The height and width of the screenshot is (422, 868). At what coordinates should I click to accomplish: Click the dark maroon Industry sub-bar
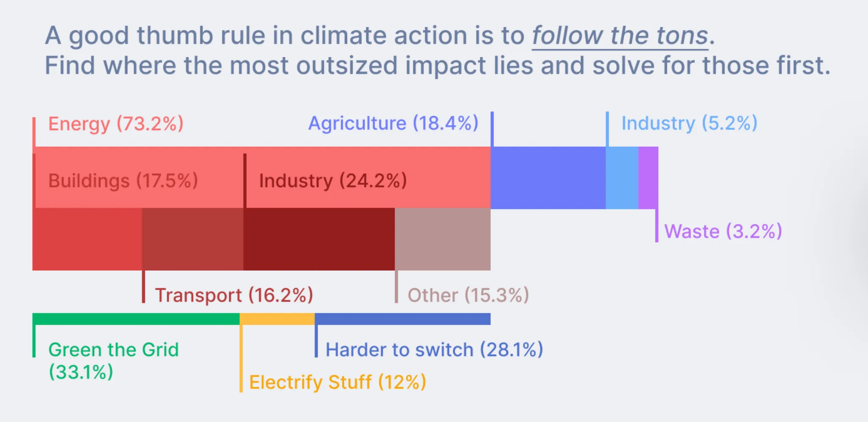pyautogui.click(x=319, y=239)
